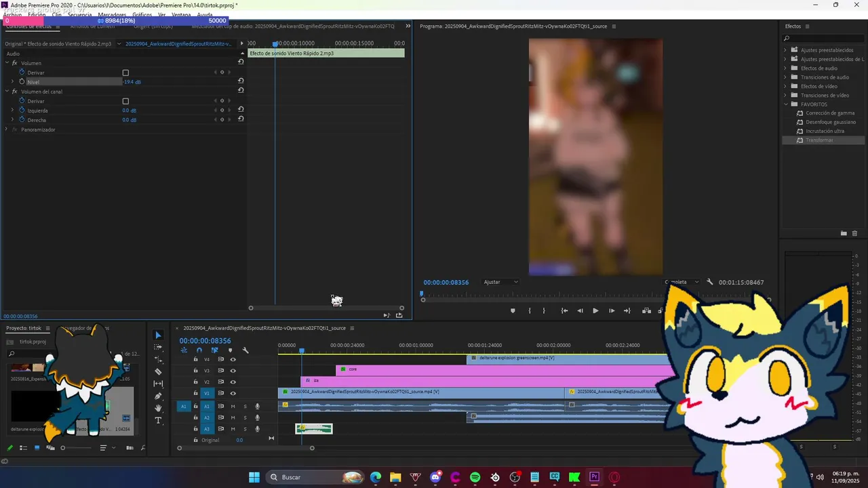This screenshot has width=868, height=488.
Task: Expand Ajustes preestablecidos folder
Action: click(785, 50)
